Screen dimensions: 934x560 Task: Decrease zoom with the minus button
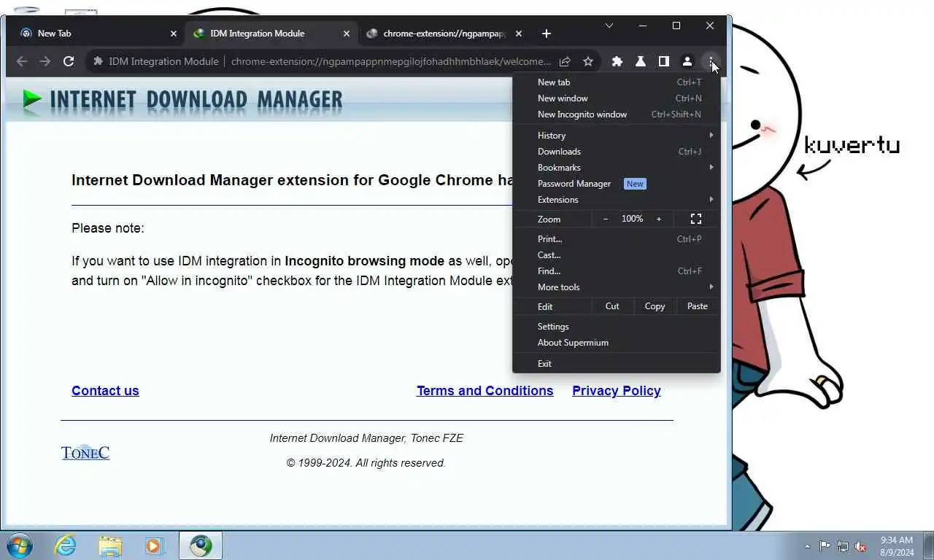point(606,219)
